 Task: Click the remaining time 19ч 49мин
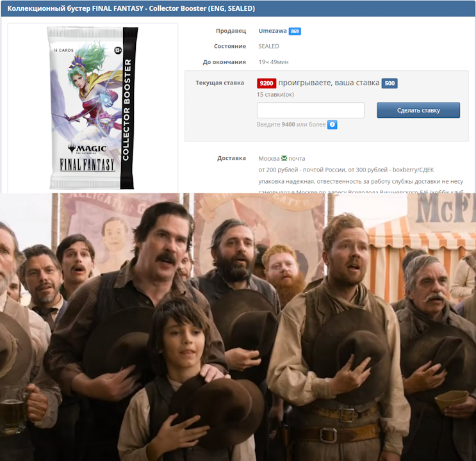click(273, 62)
